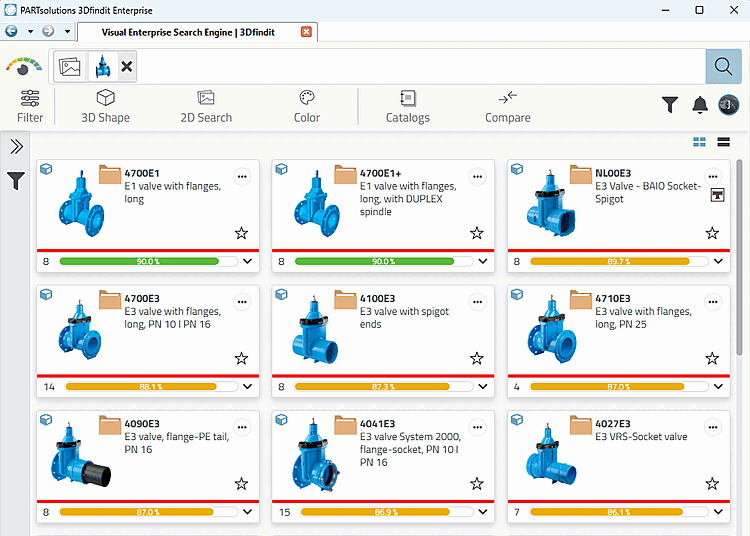The image size is (750, 536).
Task: Open more options for 4700E1+ card
Action: click(x=477, y=177)
